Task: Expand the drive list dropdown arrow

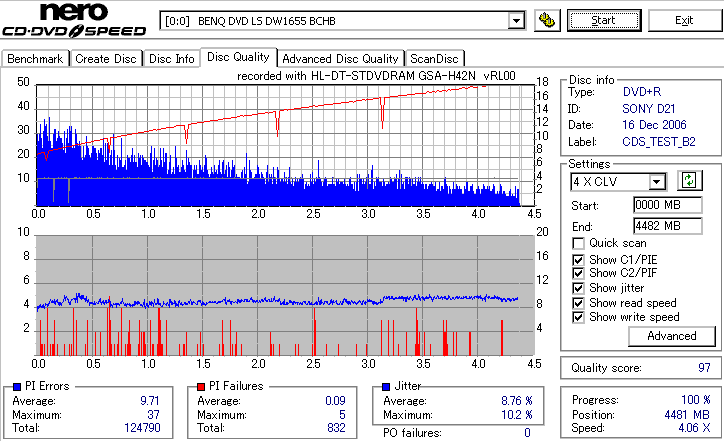Action: coord(516,21)
